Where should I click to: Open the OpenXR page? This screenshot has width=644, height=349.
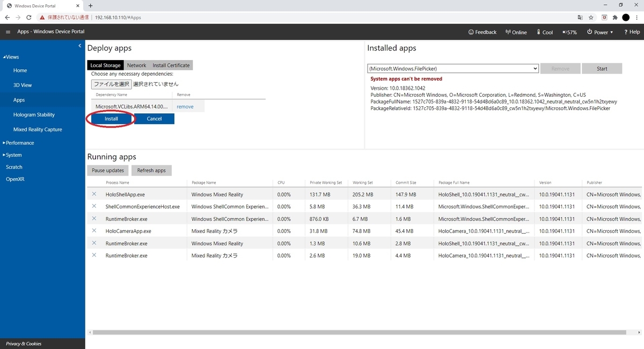coord(15,179)
